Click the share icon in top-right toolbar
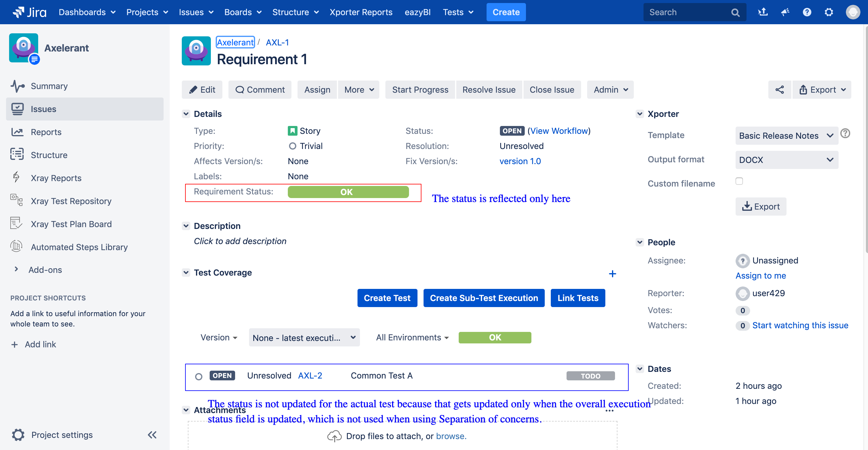Image resolution: width=868 pixels, height=450 pixels. click(x=779, y=89)
